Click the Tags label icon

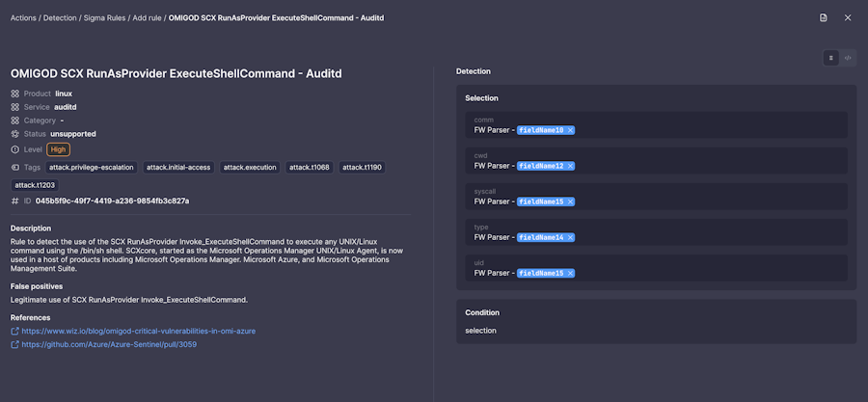coord(14,168)
